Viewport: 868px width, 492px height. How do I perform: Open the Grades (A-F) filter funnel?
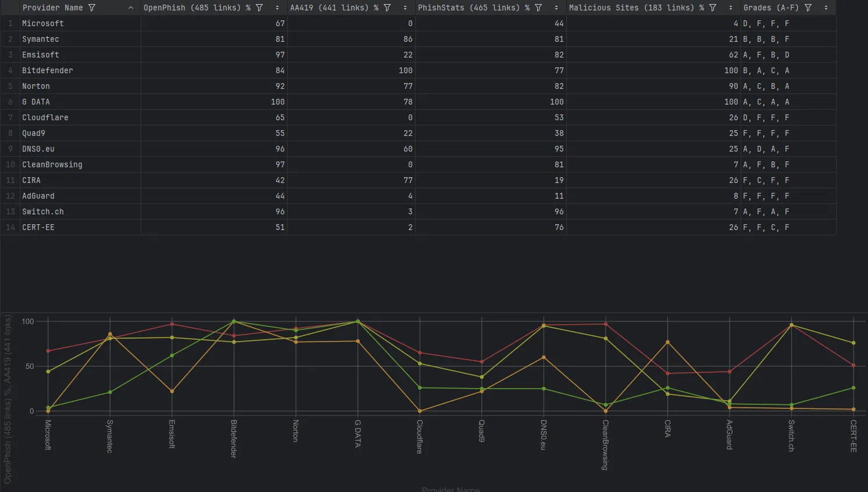808,8
